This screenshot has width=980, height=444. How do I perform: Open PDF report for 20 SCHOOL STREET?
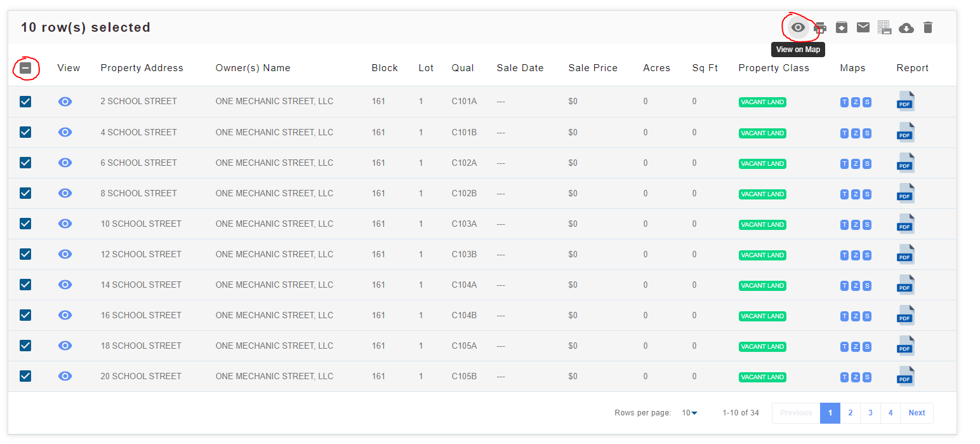click(906, 376)
